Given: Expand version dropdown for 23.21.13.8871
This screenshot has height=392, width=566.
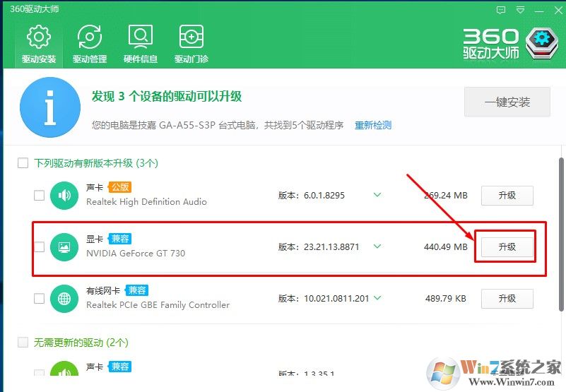Looking at the screenshot, I should pyautogui.click(x=377, y=247).
